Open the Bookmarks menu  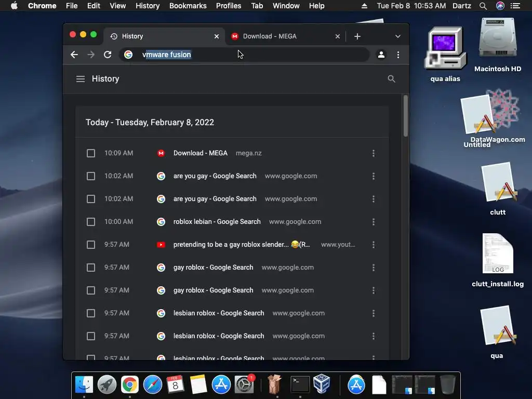tap(188, 6)
